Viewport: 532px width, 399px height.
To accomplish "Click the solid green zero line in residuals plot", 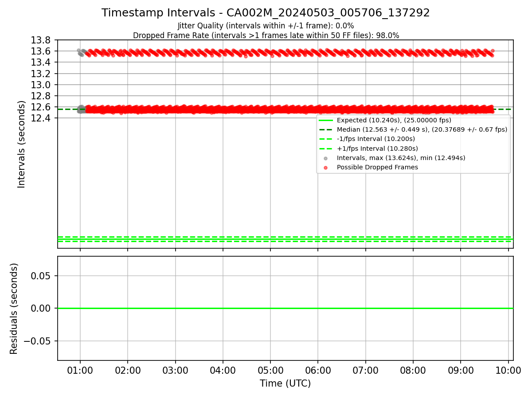I will tap(285, 308).
